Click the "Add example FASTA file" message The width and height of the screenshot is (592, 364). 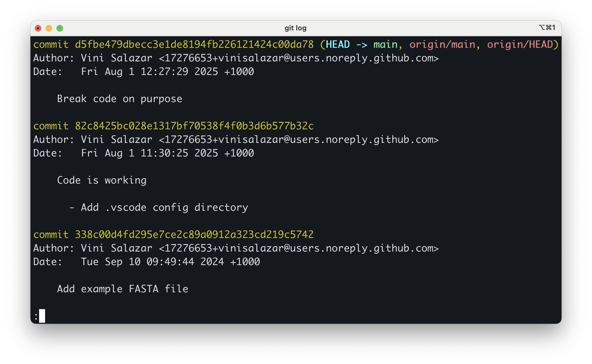point(122,289)
